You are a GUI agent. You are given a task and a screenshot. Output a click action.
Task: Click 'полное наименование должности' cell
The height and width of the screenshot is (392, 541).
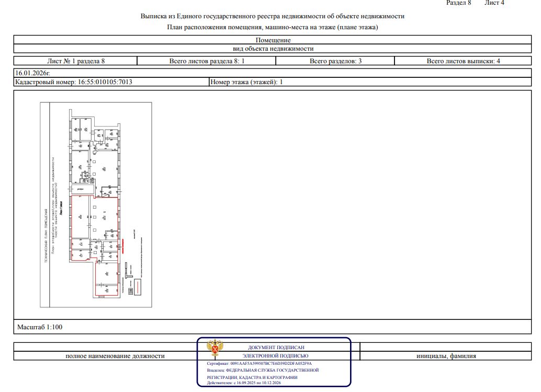coord(115,356)
